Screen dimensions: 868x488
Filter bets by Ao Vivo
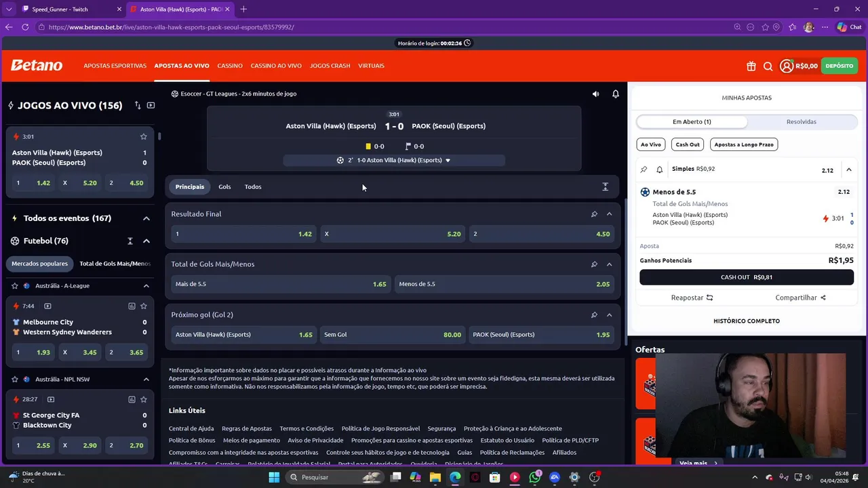pyautogui.click(x=650, y=144)
